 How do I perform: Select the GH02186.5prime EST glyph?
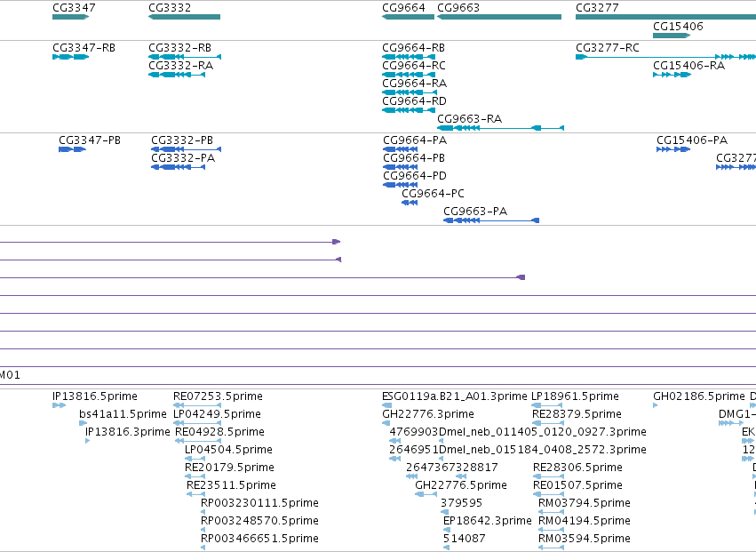656,405
